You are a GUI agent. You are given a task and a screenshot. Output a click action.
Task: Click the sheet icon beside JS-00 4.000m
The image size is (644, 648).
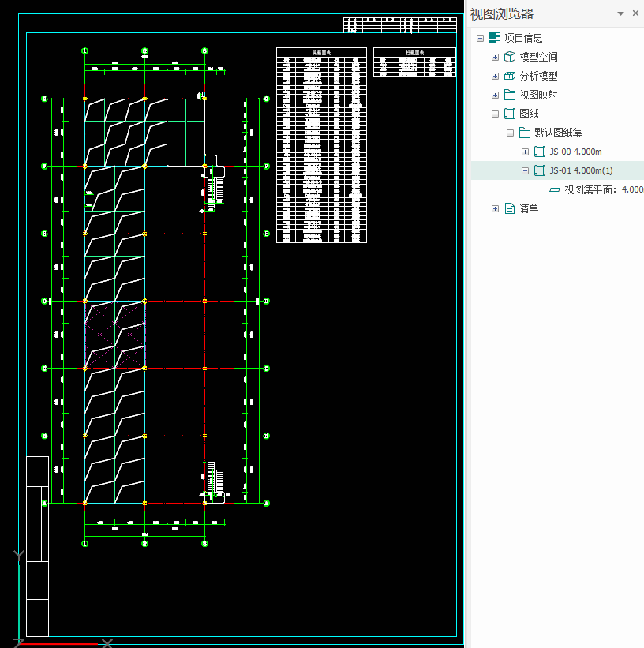pyautogui.click(x=540, y=152)
